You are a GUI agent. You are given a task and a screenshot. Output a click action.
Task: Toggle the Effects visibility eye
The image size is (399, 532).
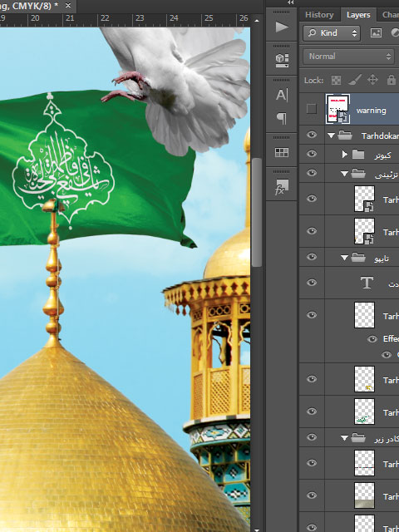(x=372, y=339)
